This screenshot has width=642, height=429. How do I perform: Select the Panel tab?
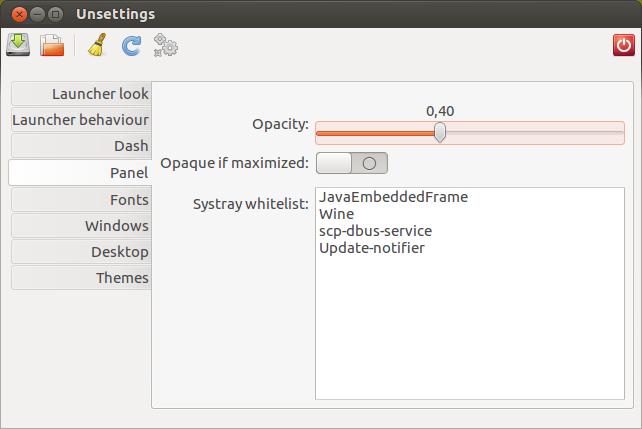coord(80,172)
